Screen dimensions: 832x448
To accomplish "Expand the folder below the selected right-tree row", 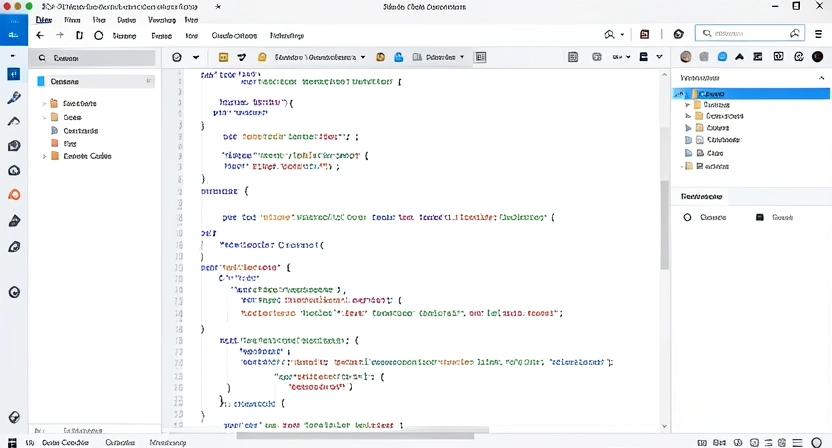I will click(688, 105).
